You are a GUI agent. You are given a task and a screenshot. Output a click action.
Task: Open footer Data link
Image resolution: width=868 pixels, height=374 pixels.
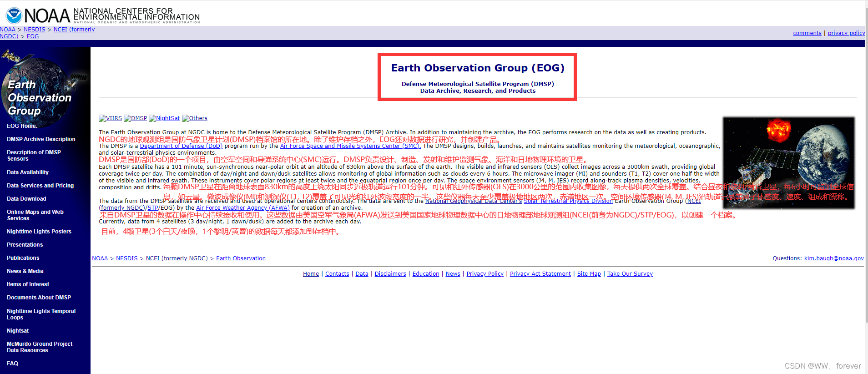pos(362,274)
